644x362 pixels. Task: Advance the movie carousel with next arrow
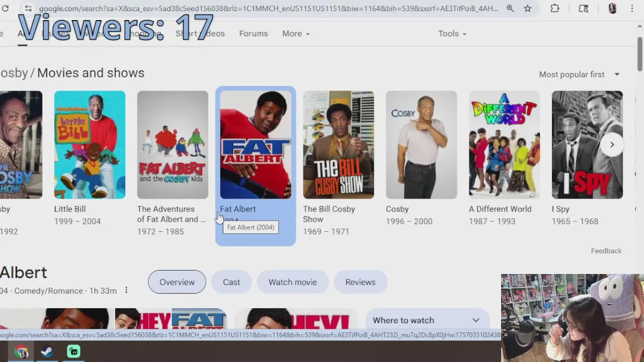click(612, 145)
